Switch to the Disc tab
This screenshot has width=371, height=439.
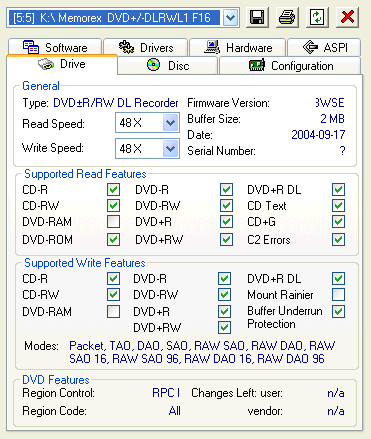168,65
